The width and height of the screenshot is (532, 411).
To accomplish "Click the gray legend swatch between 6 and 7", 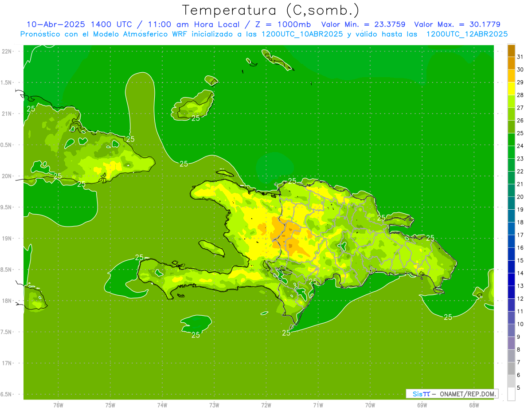I will (511, 368).
